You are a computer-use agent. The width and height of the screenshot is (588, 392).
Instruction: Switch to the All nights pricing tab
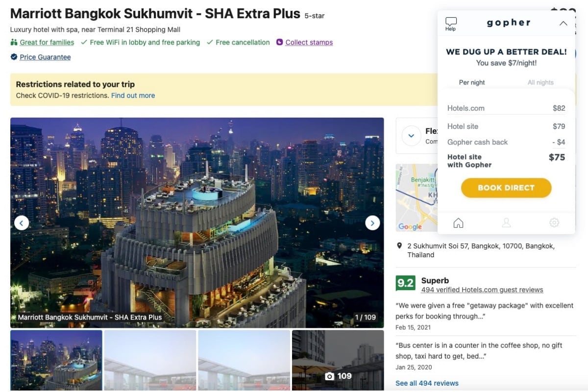pos(540,82)
